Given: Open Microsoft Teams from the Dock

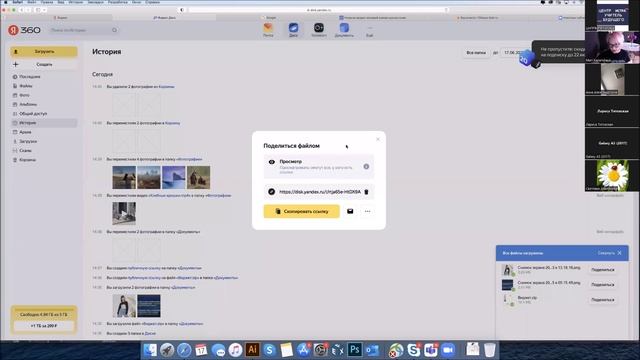Looking at the screenshot, I should click(x=431, y=350).
